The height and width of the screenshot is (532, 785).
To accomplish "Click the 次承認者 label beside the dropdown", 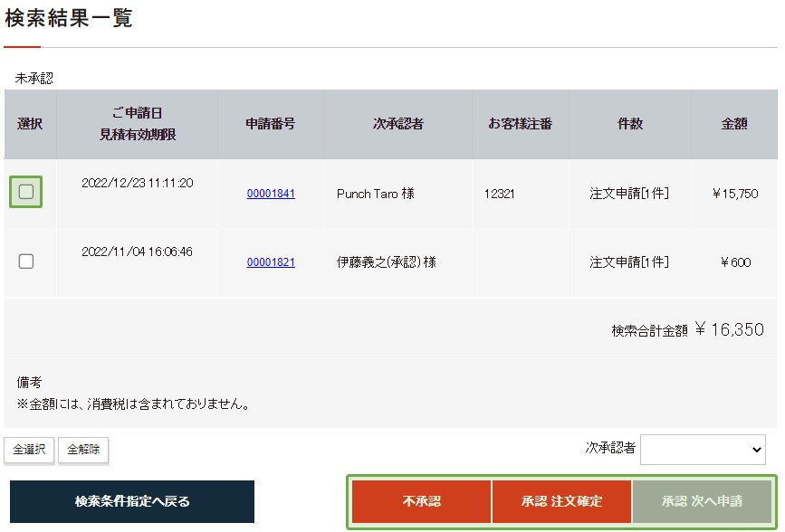I will pos(610,448).
